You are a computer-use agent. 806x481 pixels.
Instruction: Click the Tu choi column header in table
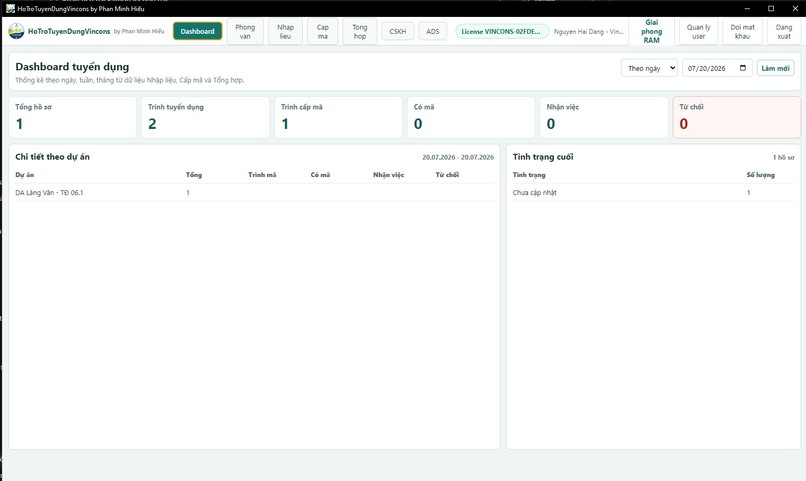tap(447, 175)
